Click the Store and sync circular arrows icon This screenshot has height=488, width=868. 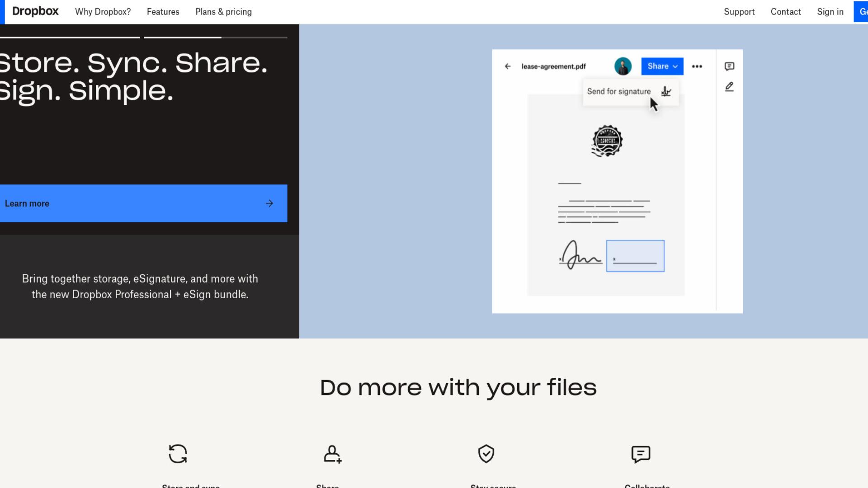178,454
